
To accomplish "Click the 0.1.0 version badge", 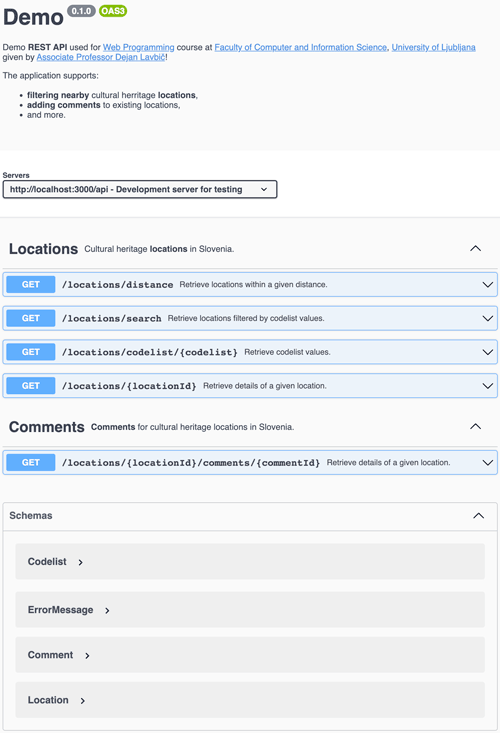I will pyautogui.click(x=81, y=11).
